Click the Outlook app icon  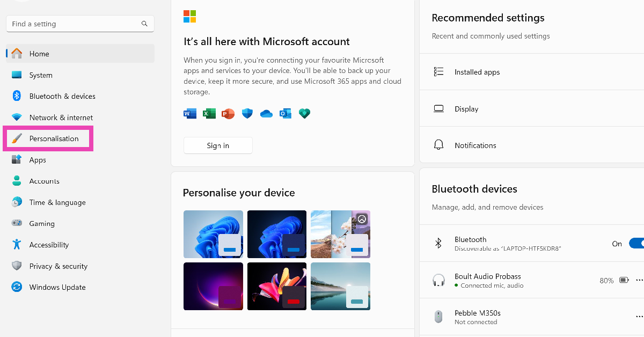(285, 113)
